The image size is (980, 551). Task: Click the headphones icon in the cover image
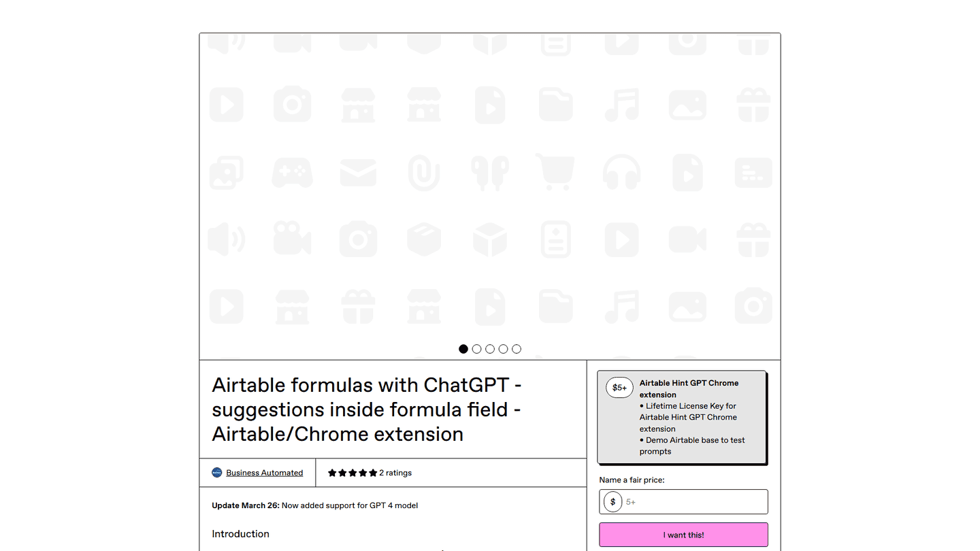pos(621,172)
